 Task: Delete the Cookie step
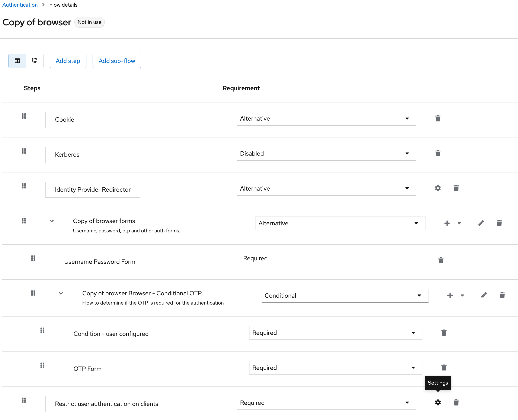tap(438, 118)
